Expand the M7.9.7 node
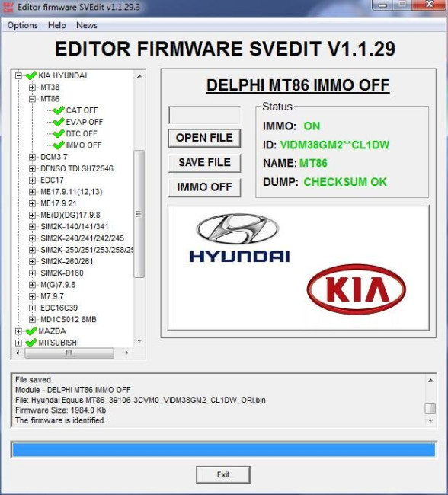 click(x=32, y=296)
